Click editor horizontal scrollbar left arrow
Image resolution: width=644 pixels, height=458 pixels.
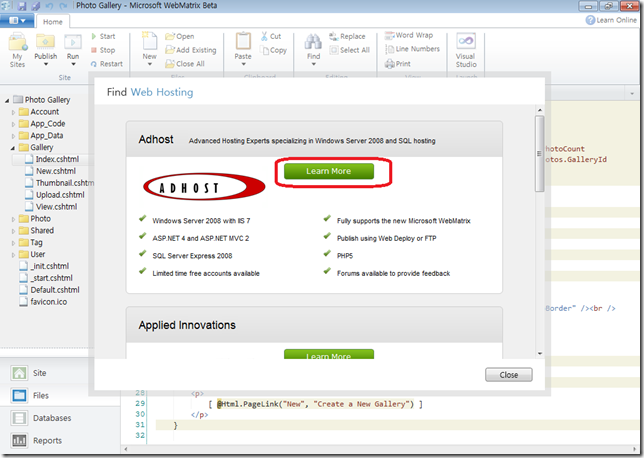click(126, 449)
